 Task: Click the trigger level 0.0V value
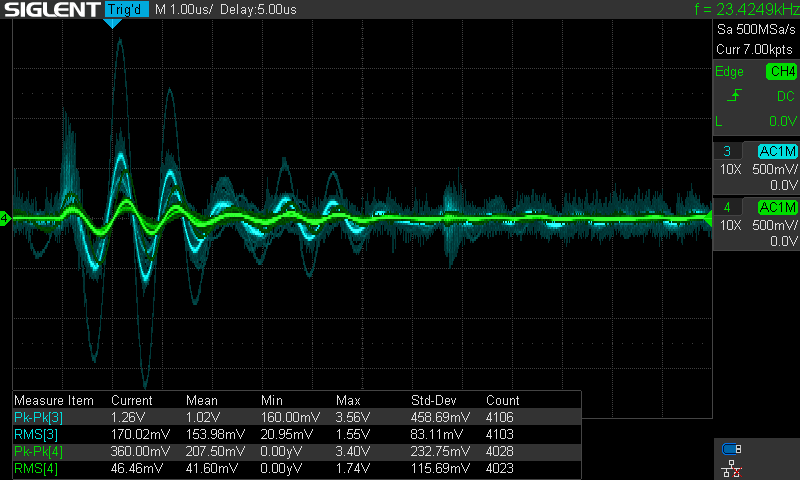click(x=782, y=121)
